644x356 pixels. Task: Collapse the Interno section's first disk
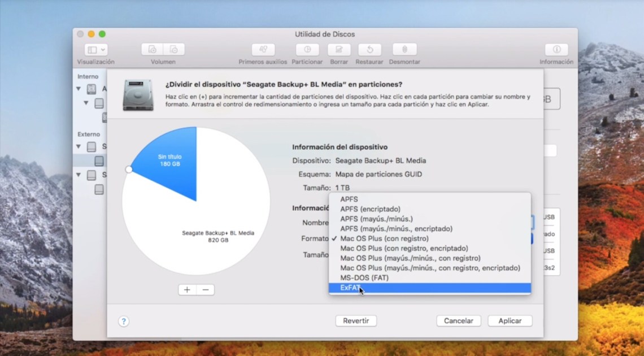(x=79, y=89)
